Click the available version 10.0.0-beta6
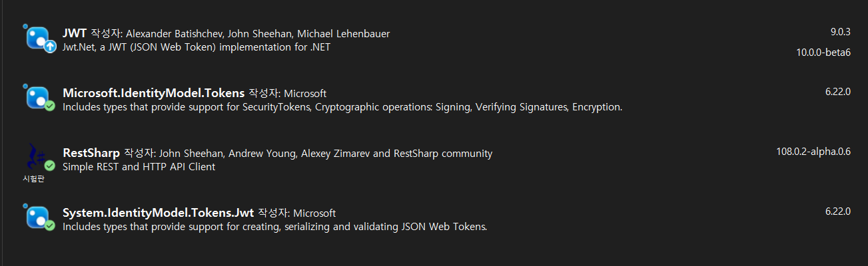The width and height of the screenshot is (868, 266). coord(824,53)
